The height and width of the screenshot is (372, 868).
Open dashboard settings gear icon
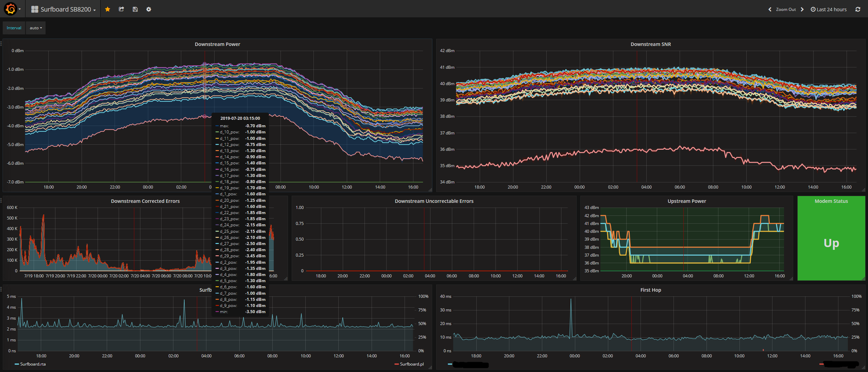point(149,9)
